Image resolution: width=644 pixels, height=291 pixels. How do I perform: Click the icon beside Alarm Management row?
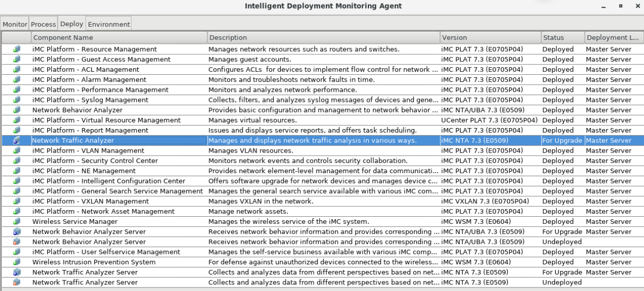coord(17,80)
